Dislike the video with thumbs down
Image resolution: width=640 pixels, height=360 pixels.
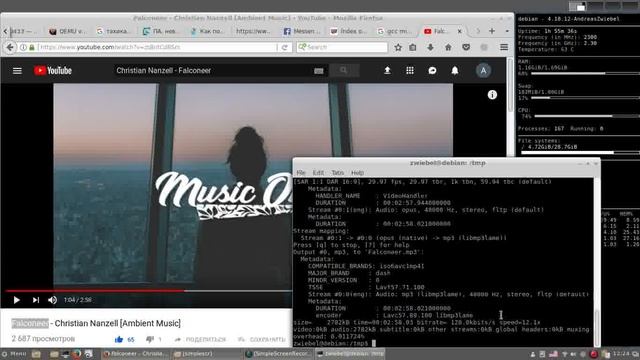pos(150,339)
